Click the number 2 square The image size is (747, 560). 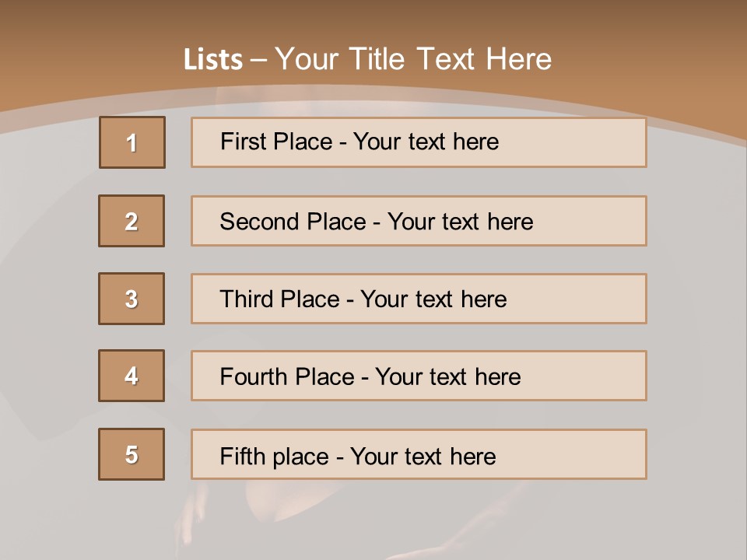pos(132,221)
